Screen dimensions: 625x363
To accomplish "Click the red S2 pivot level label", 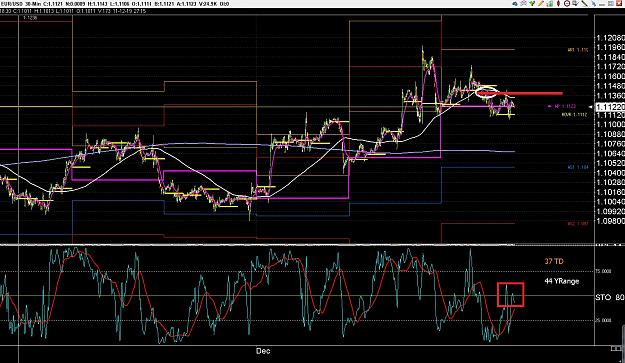I will coord(578,224).
